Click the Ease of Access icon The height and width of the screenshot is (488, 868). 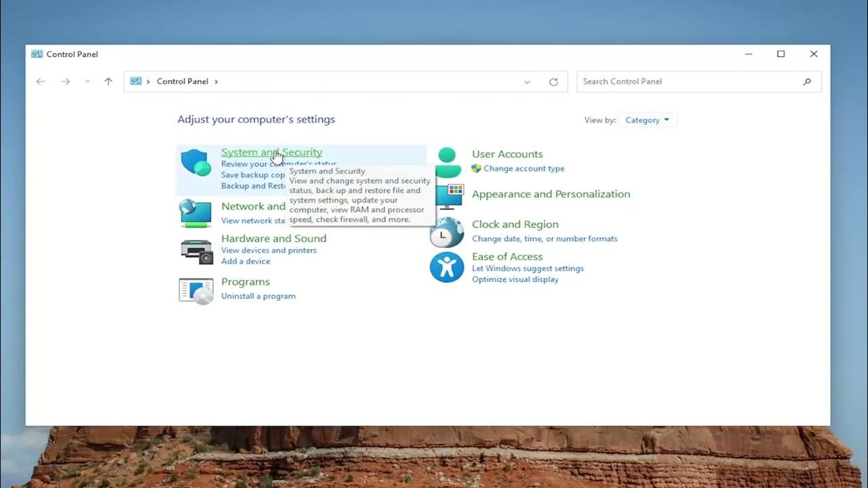pos(447,267)
